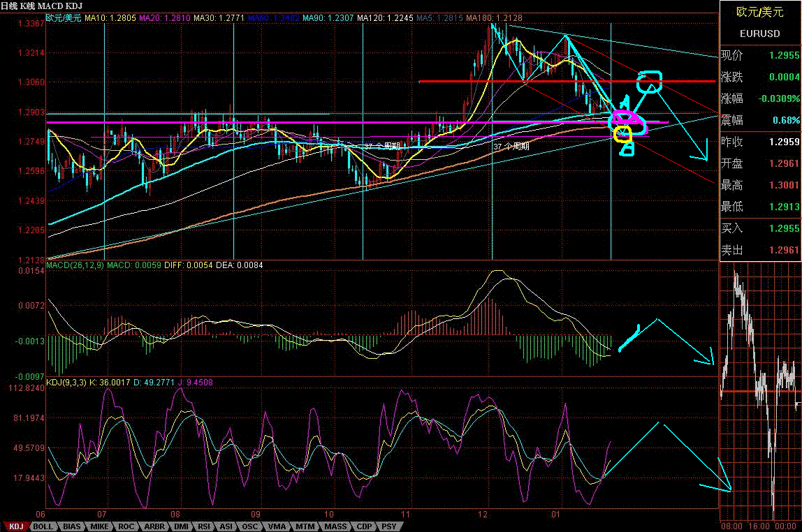Select the MA10: 1.2805 legend entry

110,18
